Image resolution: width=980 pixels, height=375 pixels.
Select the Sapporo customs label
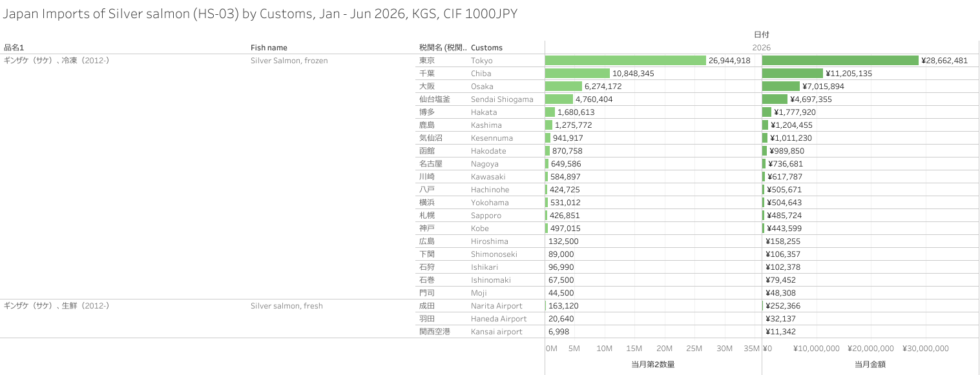tap(486, 216)
